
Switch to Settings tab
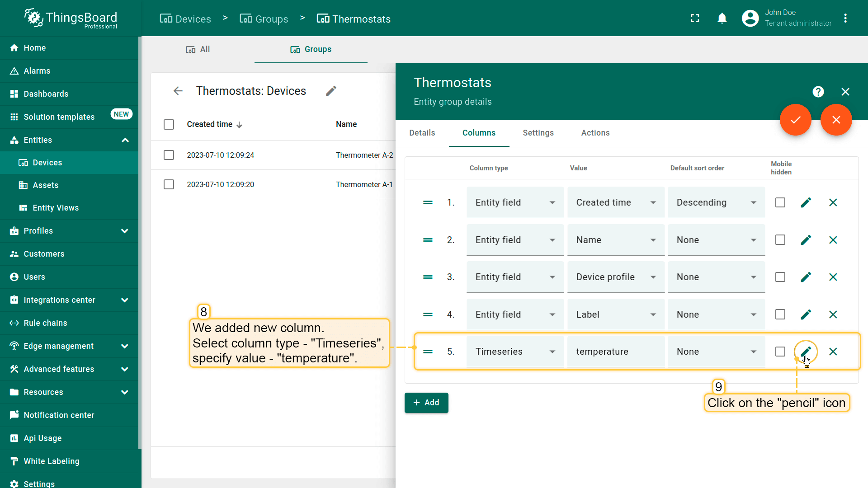click(538, 133)
